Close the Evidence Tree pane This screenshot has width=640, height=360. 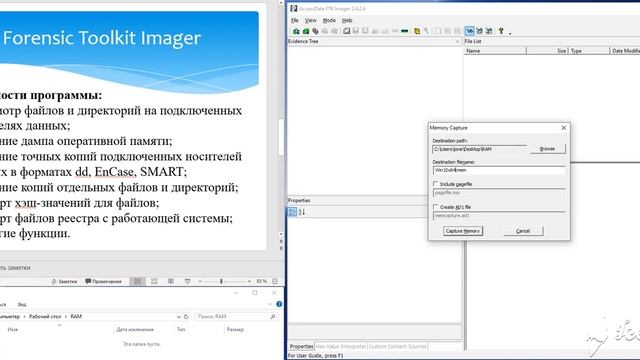click(x=457, y=41)
